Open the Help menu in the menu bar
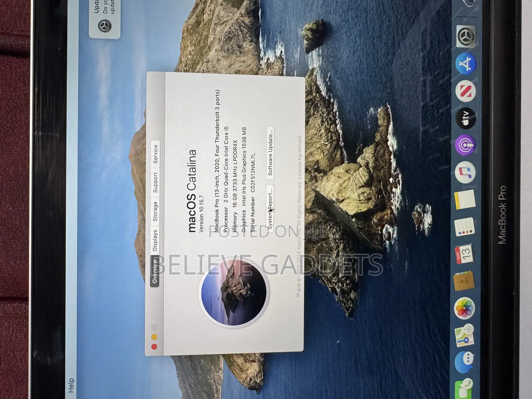The height and width of the screenshot is (399, 532). [71, 385]
